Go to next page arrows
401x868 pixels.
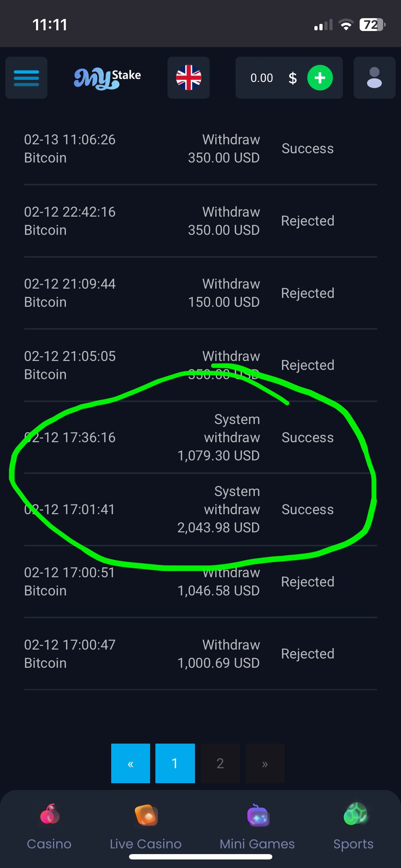[265, 763]
